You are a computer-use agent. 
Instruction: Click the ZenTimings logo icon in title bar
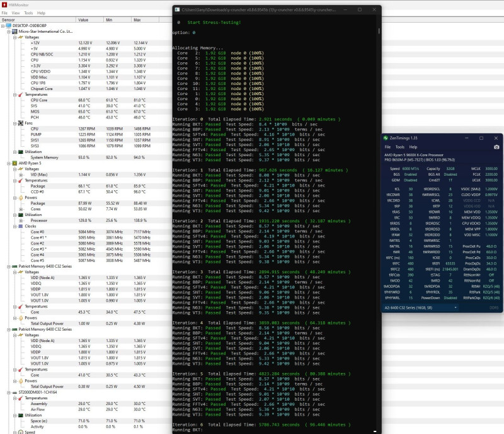386,138
